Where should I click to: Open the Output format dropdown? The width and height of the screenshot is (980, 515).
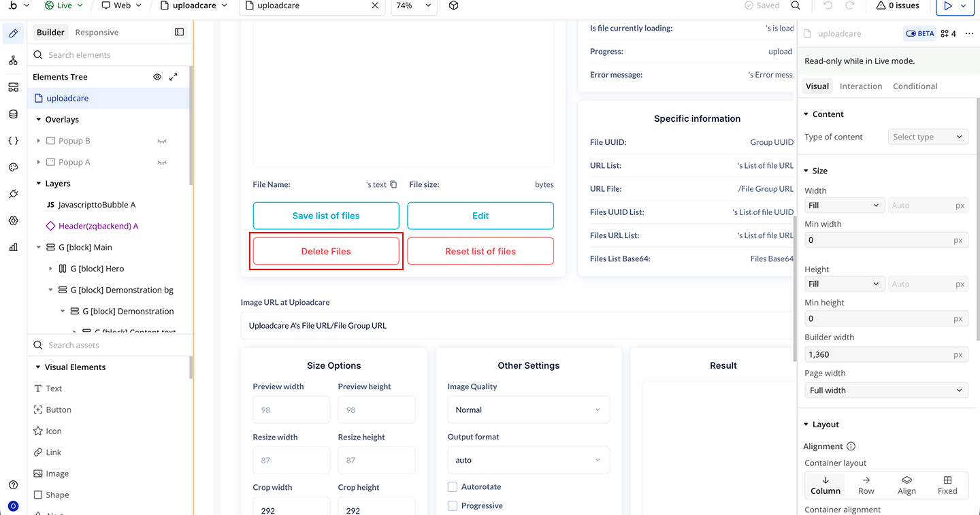pyautogui.click(x=528, y=460)
